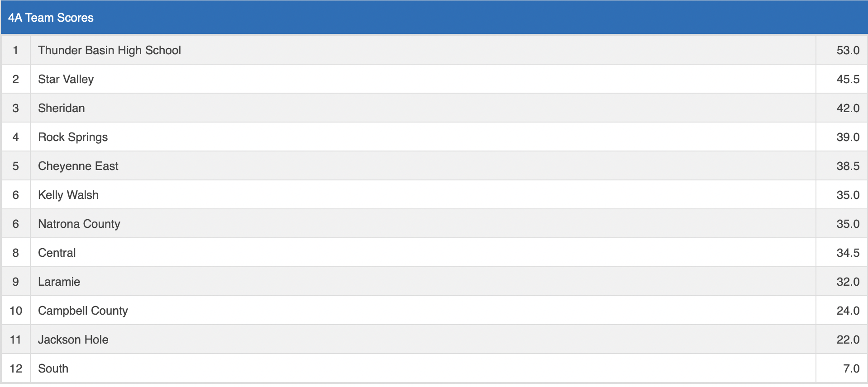Viewport: 868px width, 387px height.
Task: Click Star Valley's 45.5 score
Action: [847, 79]
